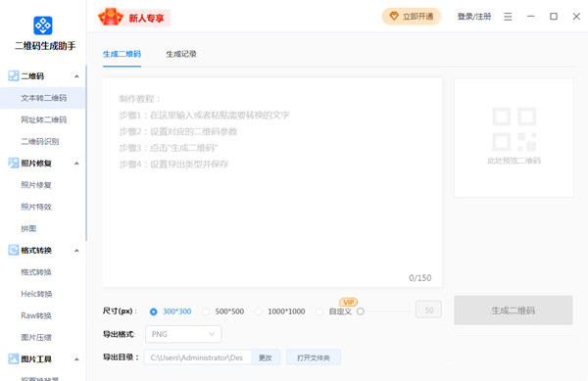Click the 图片工具 section icon
This screenshot has height=381, width=588.
pyautogui.click(x=14, y=358)
